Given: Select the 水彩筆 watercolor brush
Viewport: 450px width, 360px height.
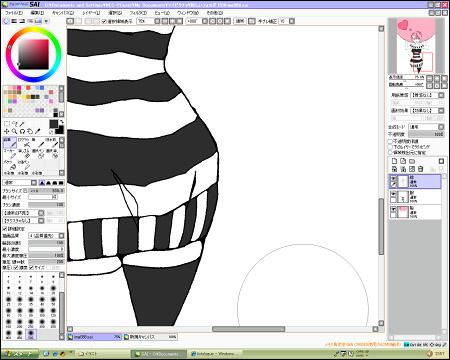Looking at the screenshot, I should click(x=52, y=143).
